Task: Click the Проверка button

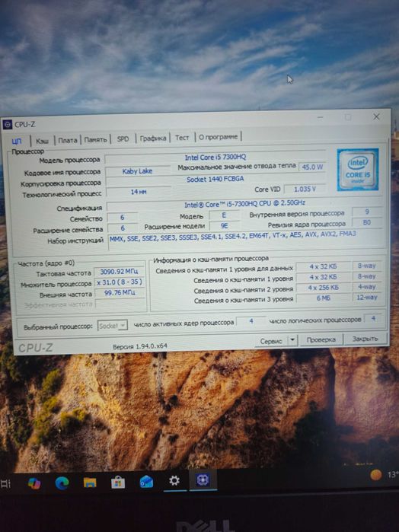Action: pyautogui.click(x=321, y=339)
